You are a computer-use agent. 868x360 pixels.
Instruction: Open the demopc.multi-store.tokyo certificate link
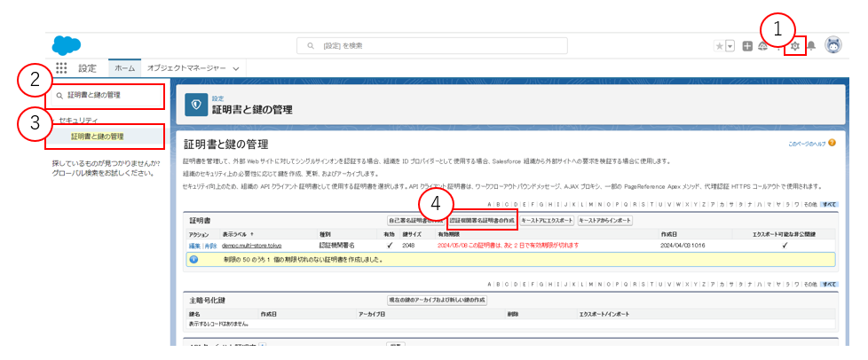pyautogui.click(x=254, y=245)
